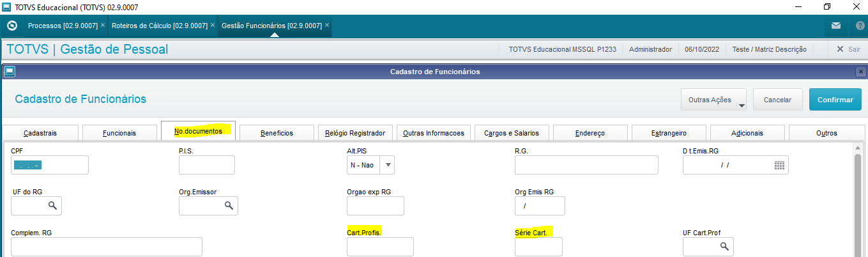Open the mail envelope icon in the header
This screenshot has width=868, height=257.
point(835,26)
